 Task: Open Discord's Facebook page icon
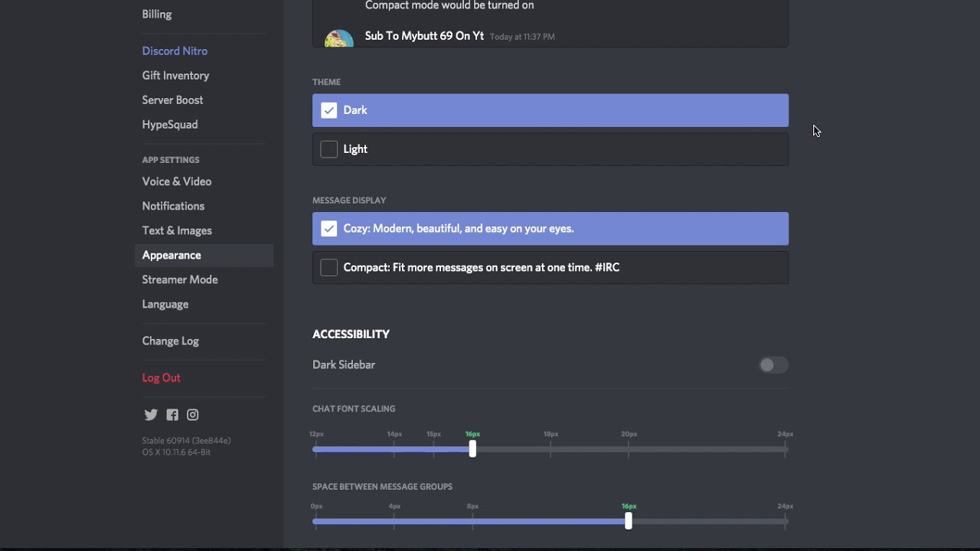click(172, 415)
